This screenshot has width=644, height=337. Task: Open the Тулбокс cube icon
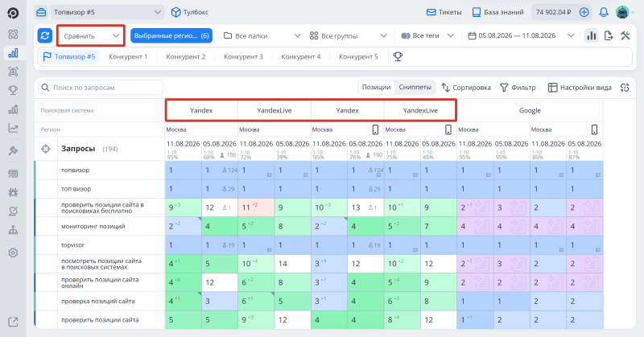click(175, 12)
